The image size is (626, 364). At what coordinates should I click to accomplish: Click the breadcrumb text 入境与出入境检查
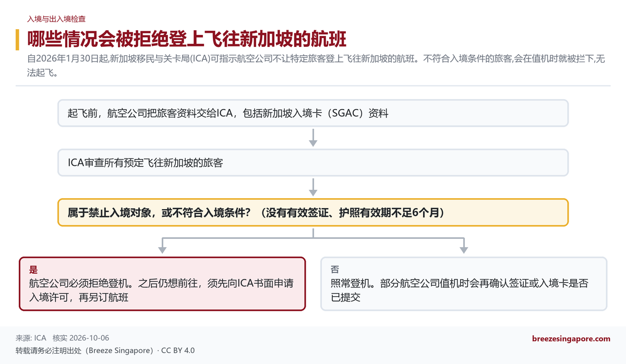tap(56, 18)
